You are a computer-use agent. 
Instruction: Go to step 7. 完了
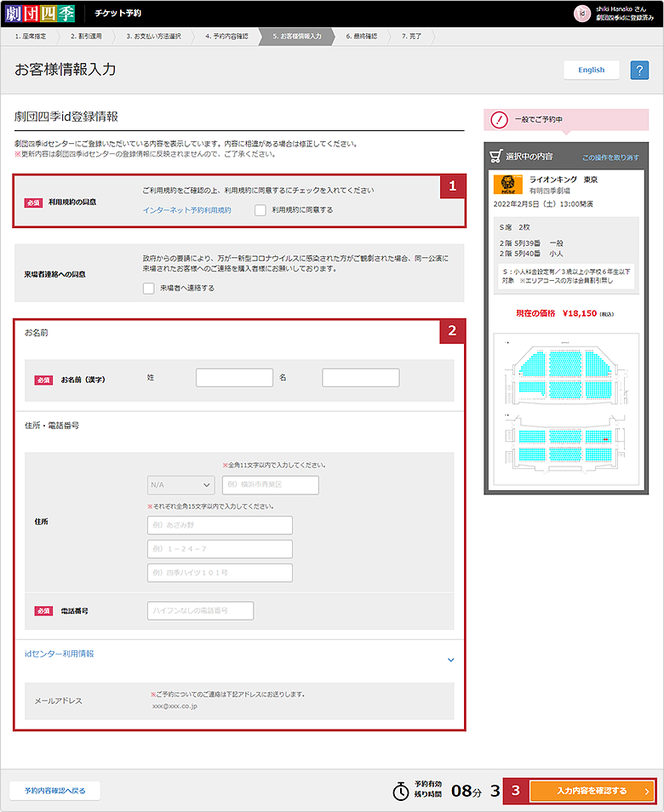pyautogui.click(x=412, y=37)
